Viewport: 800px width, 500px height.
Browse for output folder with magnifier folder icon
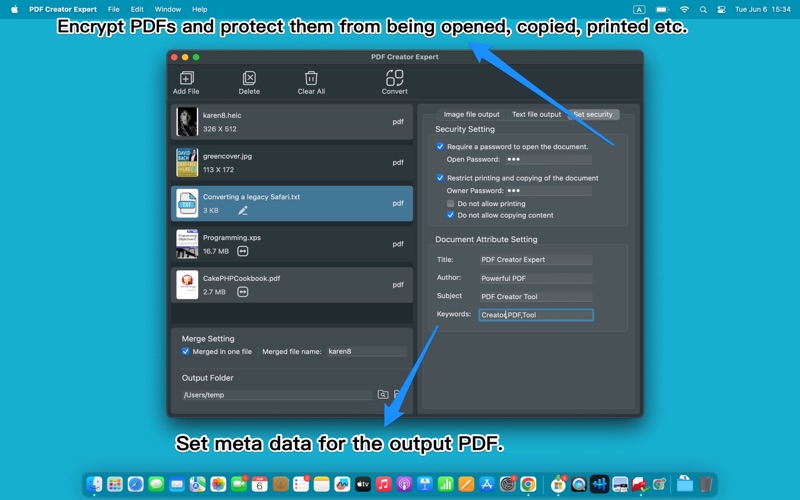pyautogui.click(x=383, y=394)
